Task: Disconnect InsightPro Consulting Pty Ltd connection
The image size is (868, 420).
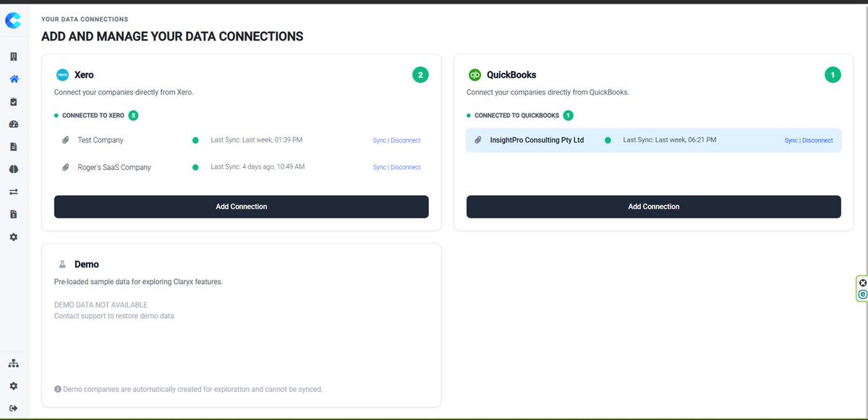Action: pyautogui.click(x=817, y=140)
